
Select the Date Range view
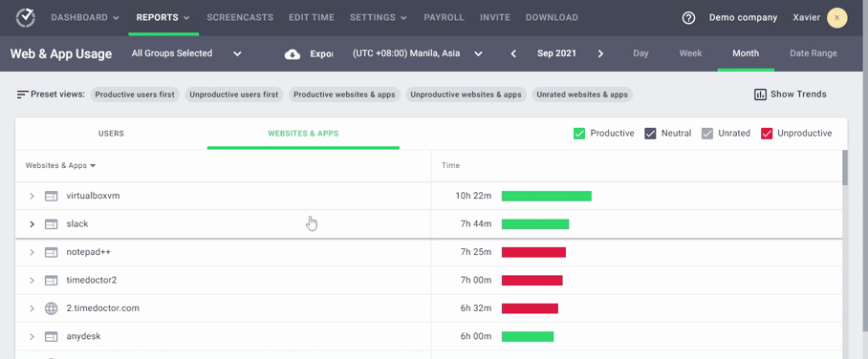point(814,53)
